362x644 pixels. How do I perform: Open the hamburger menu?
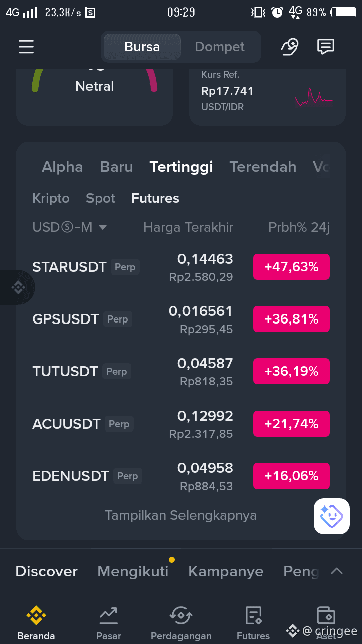26,47
